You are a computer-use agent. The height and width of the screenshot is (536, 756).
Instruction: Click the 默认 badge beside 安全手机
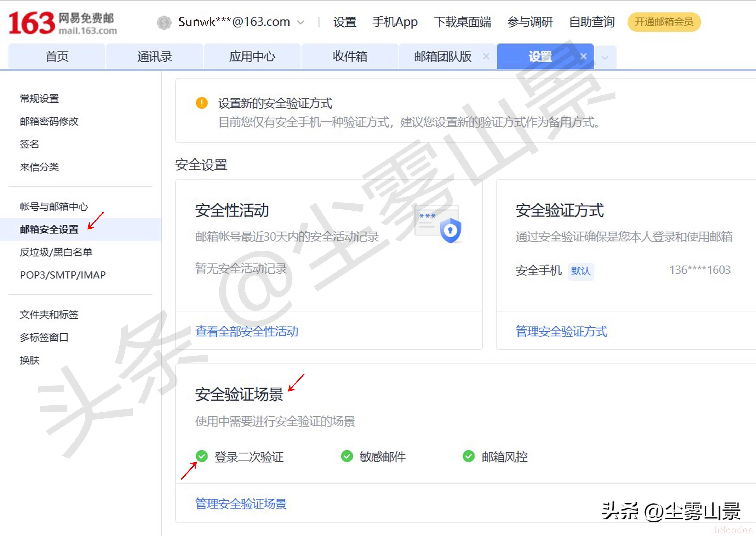click(581, 271)
